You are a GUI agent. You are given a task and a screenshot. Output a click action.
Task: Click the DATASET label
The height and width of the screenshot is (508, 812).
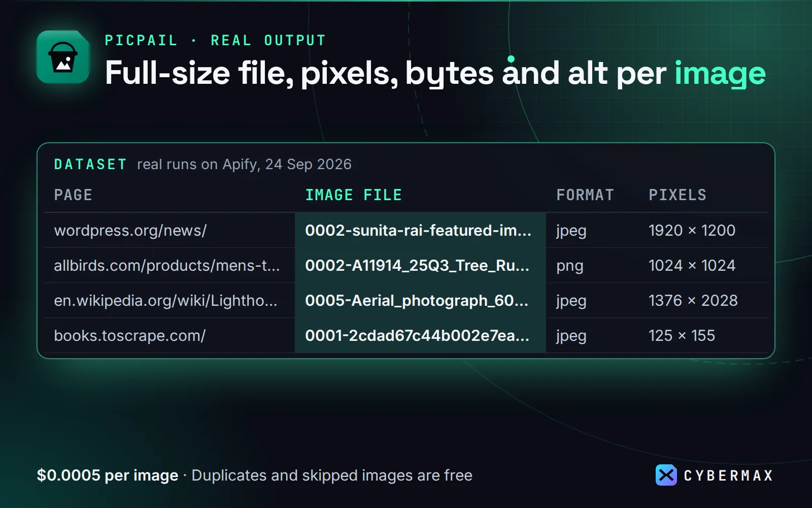90,164
